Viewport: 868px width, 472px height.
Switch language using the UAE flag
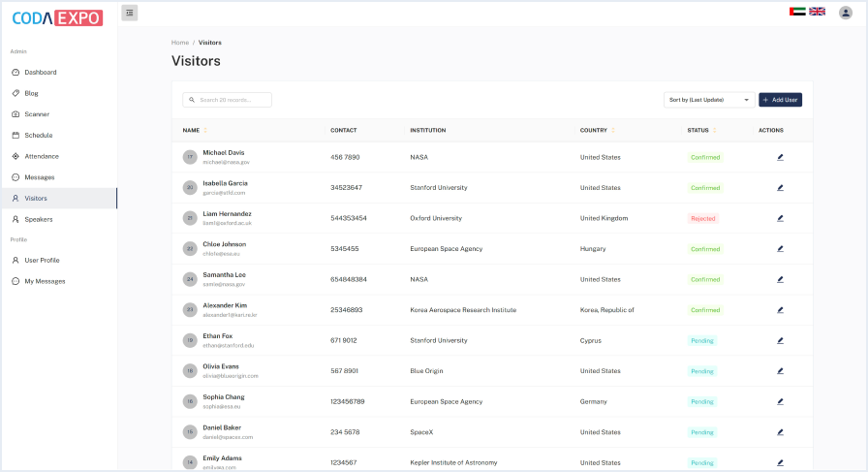tap(797, 12)
